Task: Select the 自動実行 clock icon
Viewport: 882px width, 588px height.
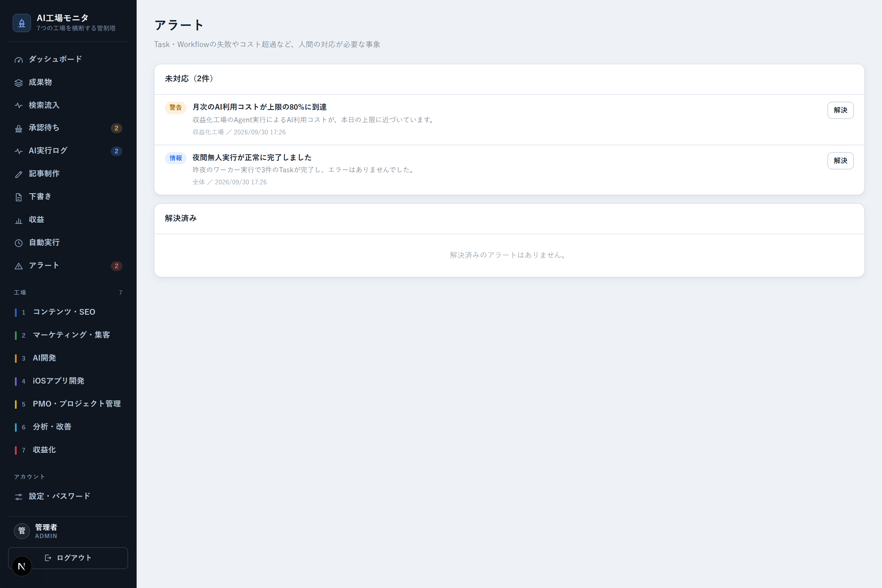Action: [x=18, y=243]
